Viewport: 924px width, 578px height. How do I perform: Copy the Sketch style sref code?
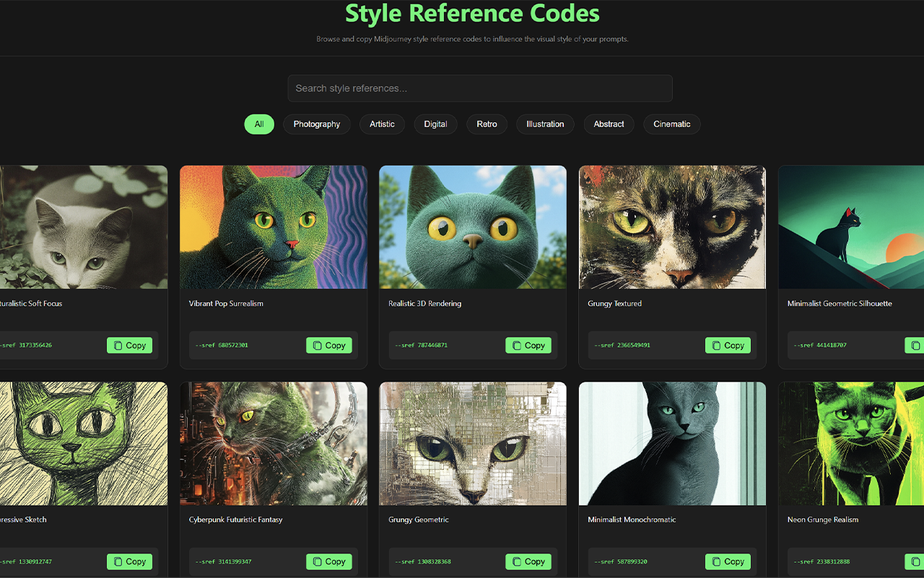(x=129, y=561)
